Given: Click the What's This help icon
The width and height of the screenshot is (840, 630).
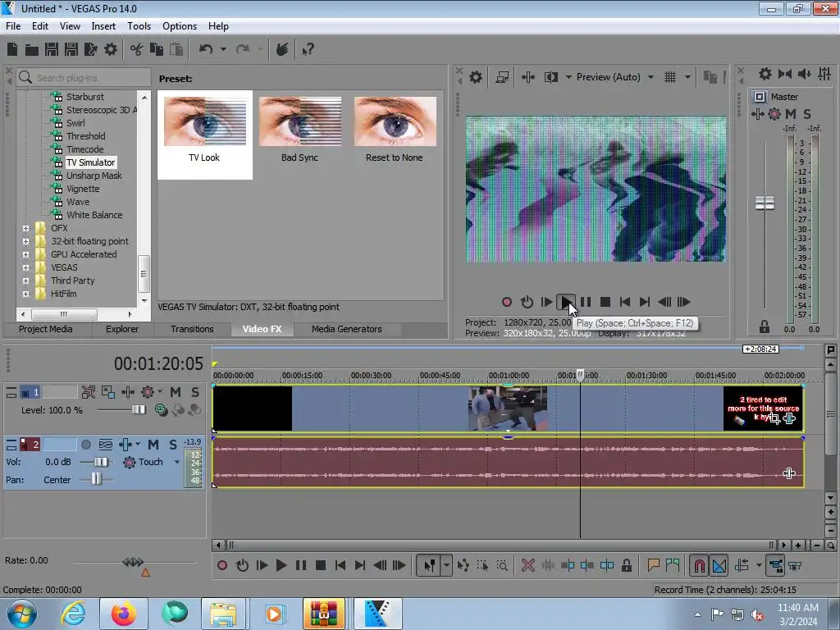Looking at the screenshot, I should click(x=308, y=50).
